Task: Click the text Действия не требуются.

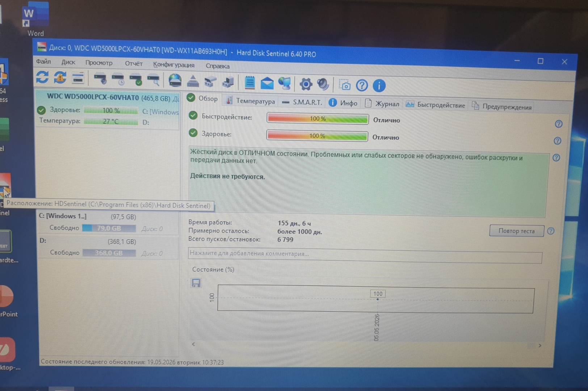Action: tap(227, 176)
